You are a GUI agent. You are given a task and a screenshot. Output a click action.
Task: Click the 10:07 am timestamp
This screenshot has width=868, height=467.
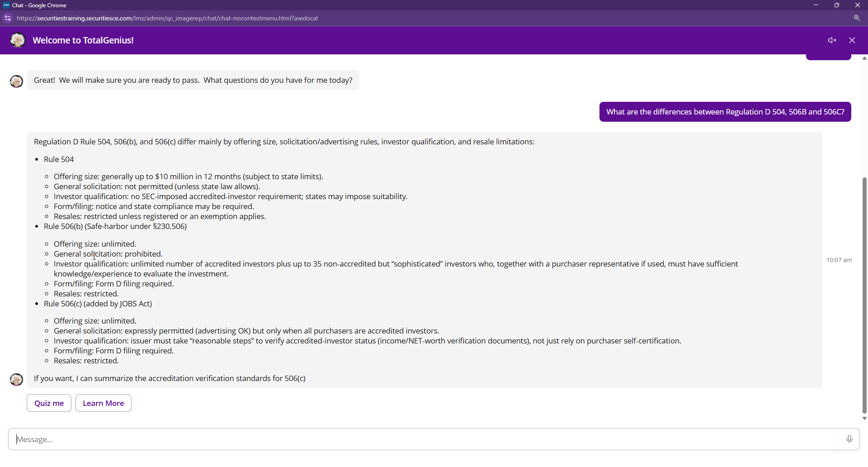839,260
